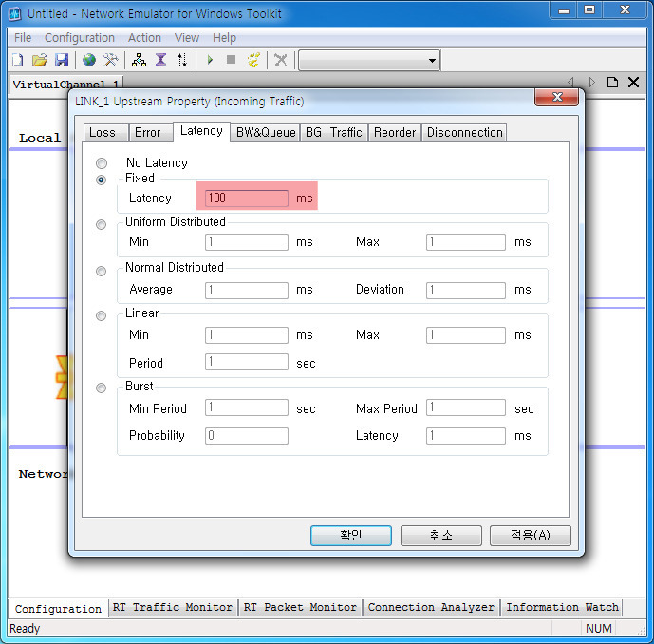Save configuration with the floppy disk icon

[62, 60]
